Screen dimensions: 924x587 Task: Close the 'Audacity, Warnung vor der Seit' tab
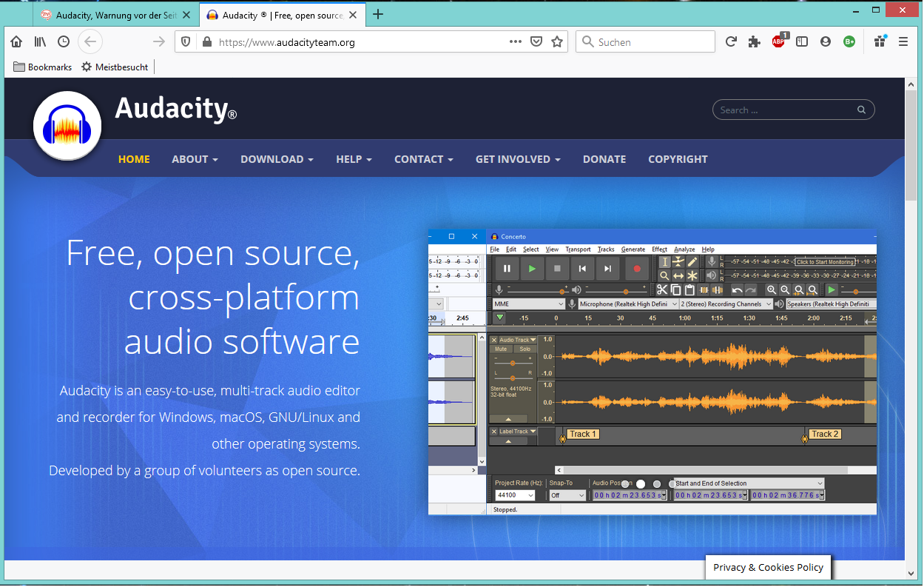click(186, 14)
